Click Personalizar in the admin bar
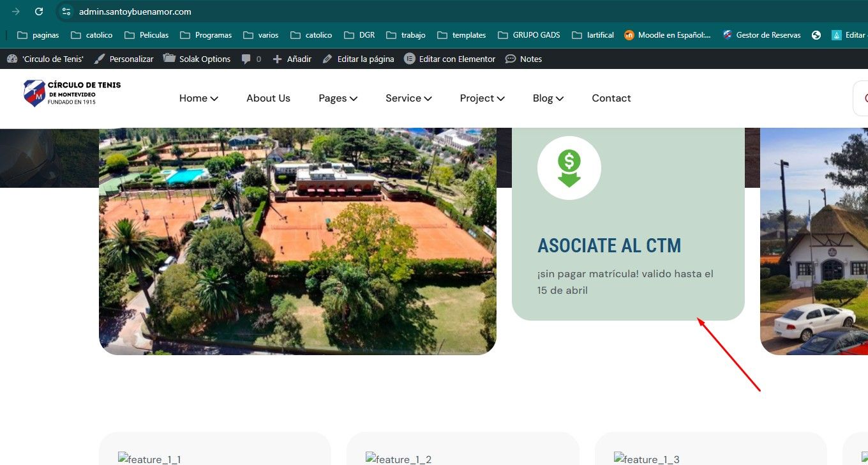 124,59
